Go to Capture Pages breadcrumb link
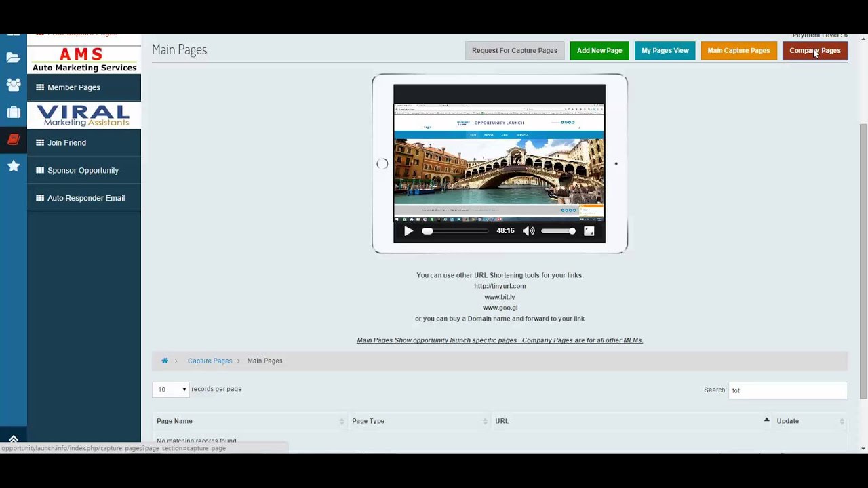 tap(210, 361)
